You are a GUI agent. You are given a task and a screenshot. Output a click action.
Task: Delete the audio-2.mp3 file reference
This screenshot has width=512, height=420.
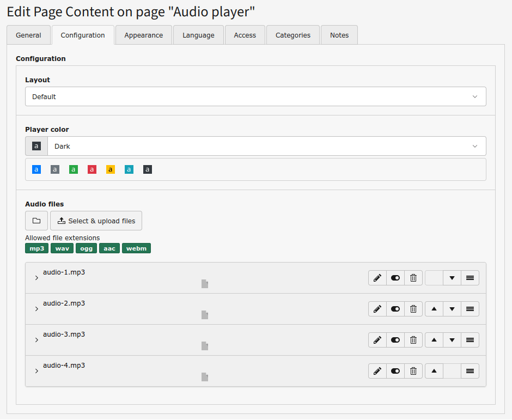[413, 309]
